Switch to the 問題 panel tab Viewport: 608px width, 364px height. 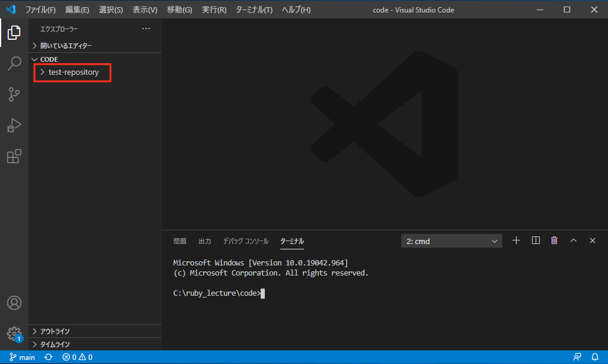point(180,241)
